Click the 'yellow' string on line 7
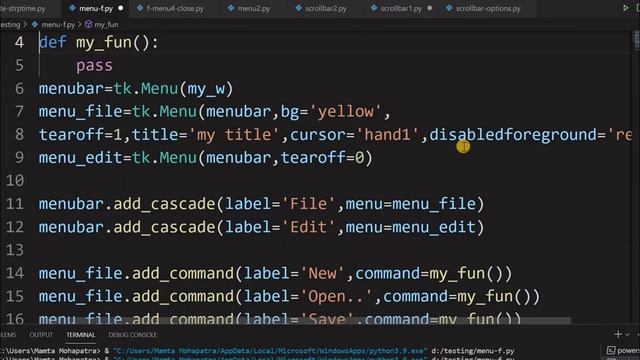Screen dimensions: 640x360 point(346,111)
